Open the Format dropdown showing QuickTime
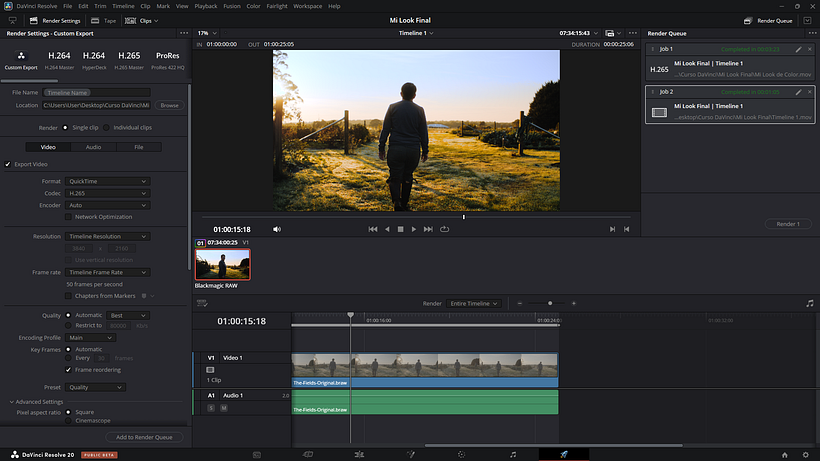Image resolution: width=820 pixels, height=461 pixels. pos(108,181)
